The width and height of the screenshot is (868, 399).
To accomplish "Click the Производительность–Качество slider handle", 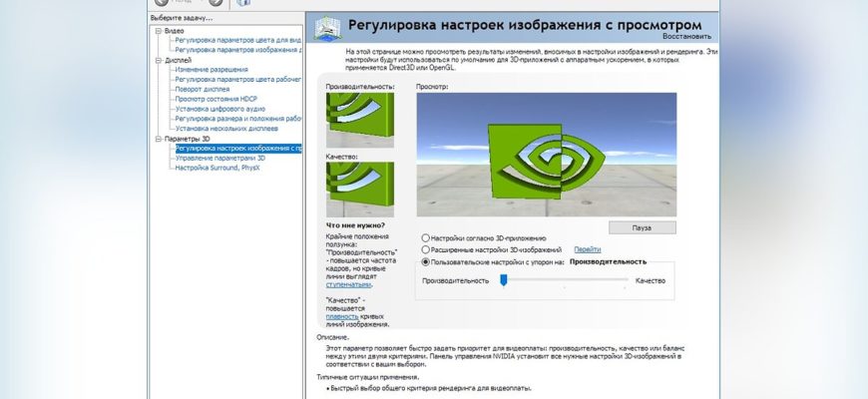I will tap(504, 280).
